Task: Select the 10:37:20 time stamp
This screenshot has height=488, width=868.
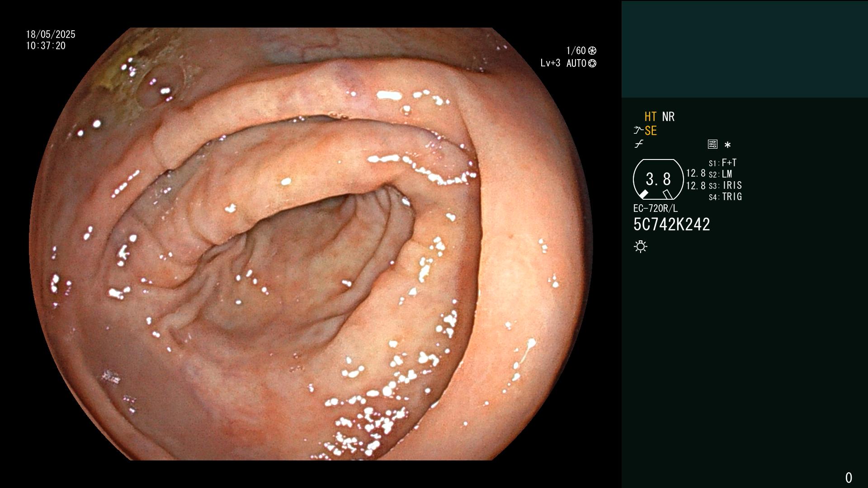Action: tap(46, 46)
